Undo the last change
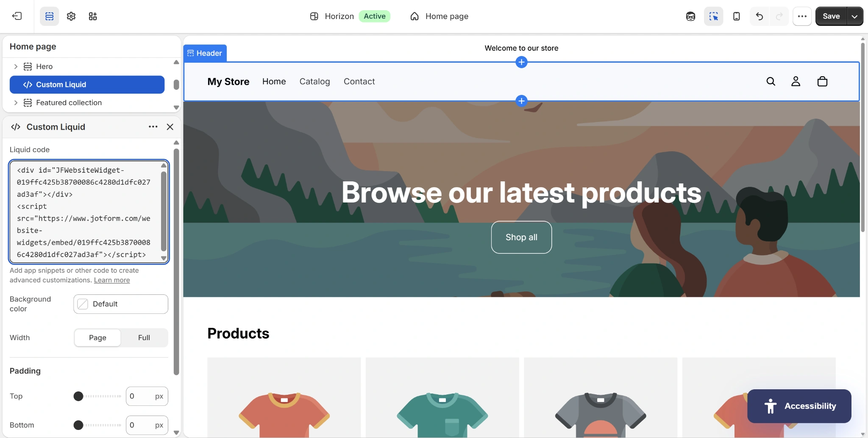 [x=759, y=16]
